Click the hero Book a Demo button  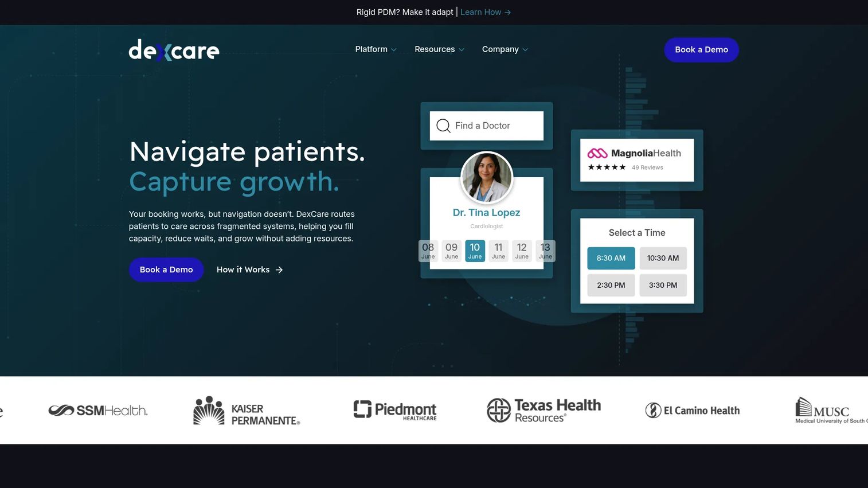(x=166, y=270)
